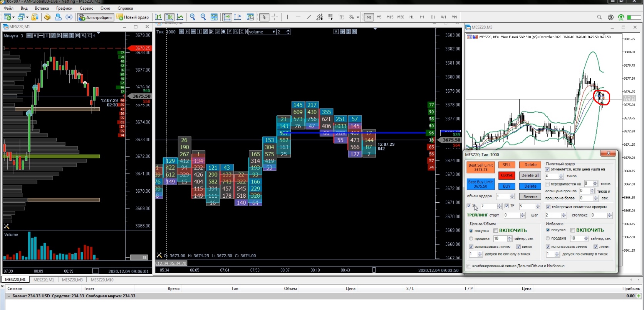Screen dimensions: 644x310
Task: Enable ВКЛЮЧИТЬ checkbox in Дельта/Объем group
Action: [496, 231]
